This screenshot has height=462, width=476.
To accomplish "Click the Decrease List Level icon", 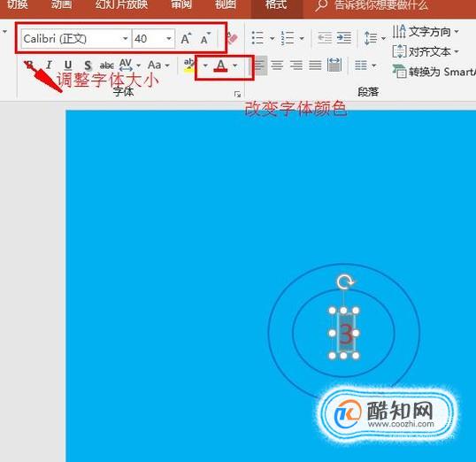I will point(325,38).
